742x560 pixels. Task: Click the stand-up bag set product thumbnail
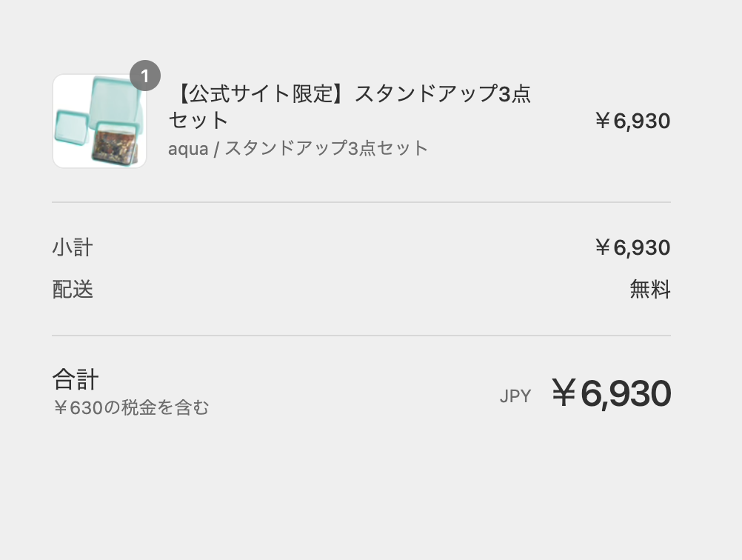click(x=99, y=121)
